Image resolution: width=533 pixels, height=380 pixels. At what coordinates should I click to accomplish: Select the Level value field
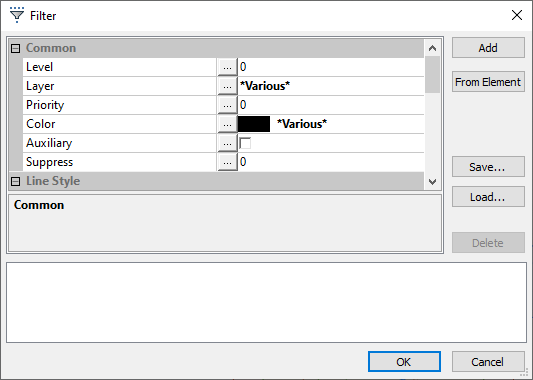pos(331,67)
